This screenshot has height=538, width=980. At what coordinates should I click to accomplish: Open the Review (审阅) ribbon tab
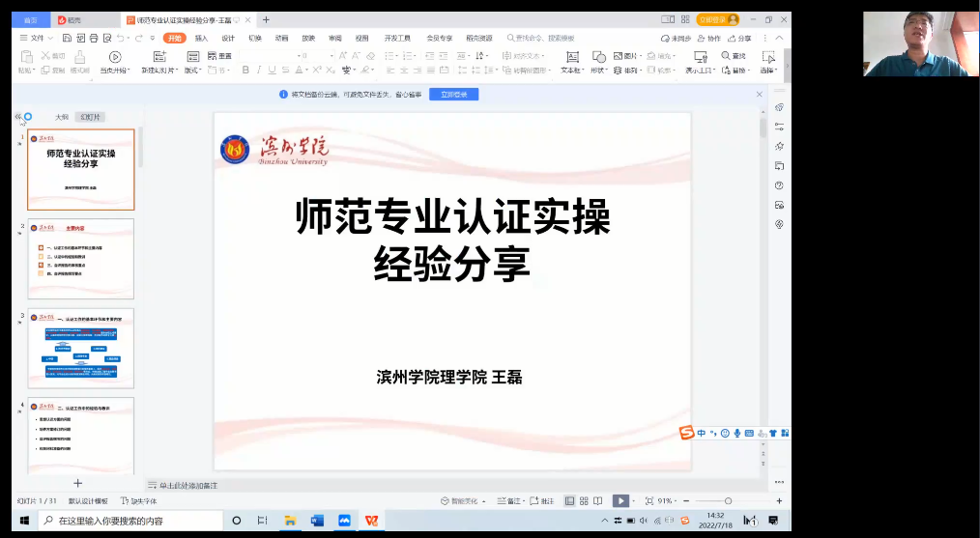point(335,38)
